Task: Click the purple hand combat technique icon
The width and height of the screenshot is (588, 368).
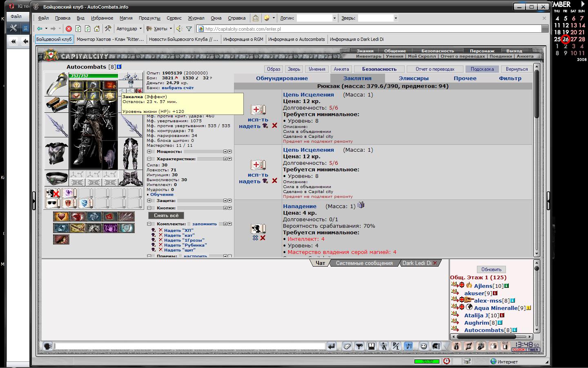Action: coord(110,228)
